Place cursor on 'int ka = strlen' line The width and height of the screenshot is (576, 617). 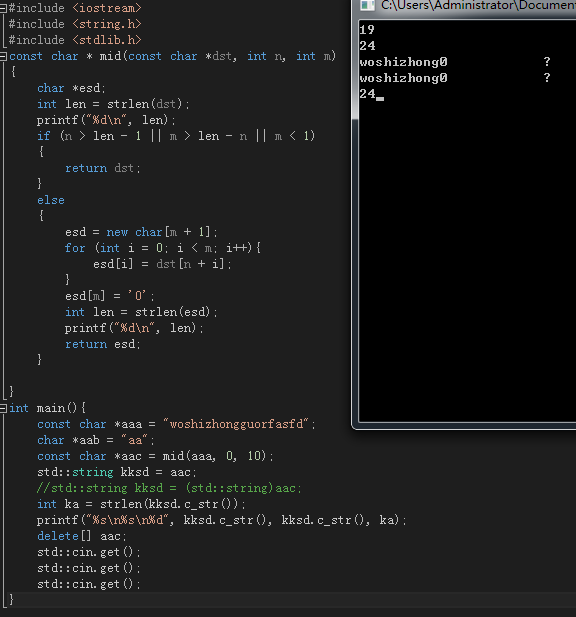pyautogui.click(x=141, y=504)
